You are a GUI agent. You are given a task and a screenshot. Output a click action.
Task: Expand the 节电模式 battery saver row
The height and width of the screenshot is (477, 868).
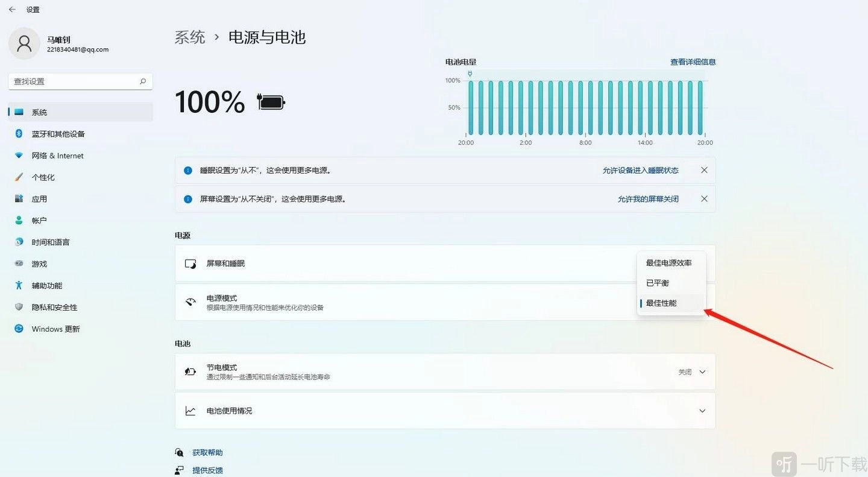702,372
